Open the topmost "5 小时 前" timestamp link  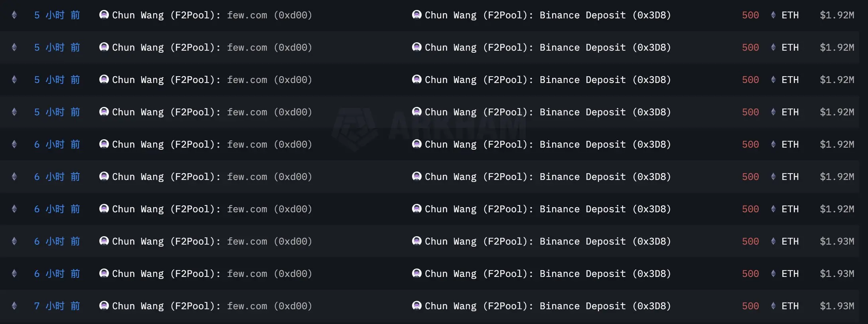coord(57,15)
